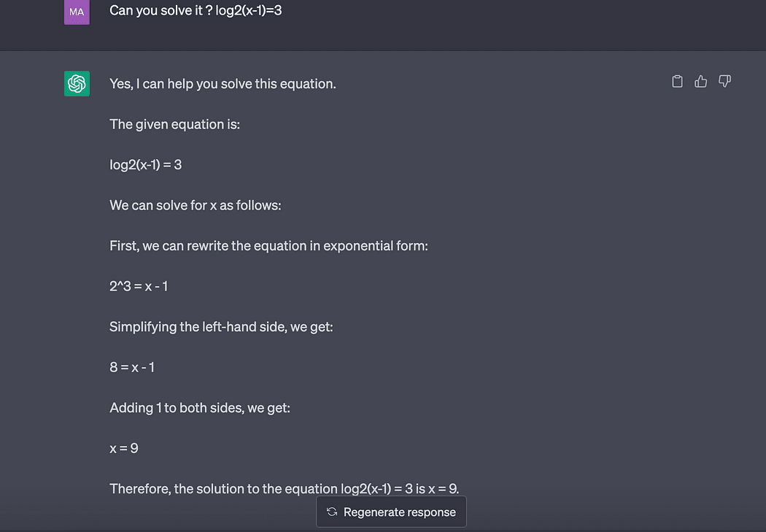Click the purple MA user avatar
Viewport: 766px width, 532px height.
pos(77,12)
